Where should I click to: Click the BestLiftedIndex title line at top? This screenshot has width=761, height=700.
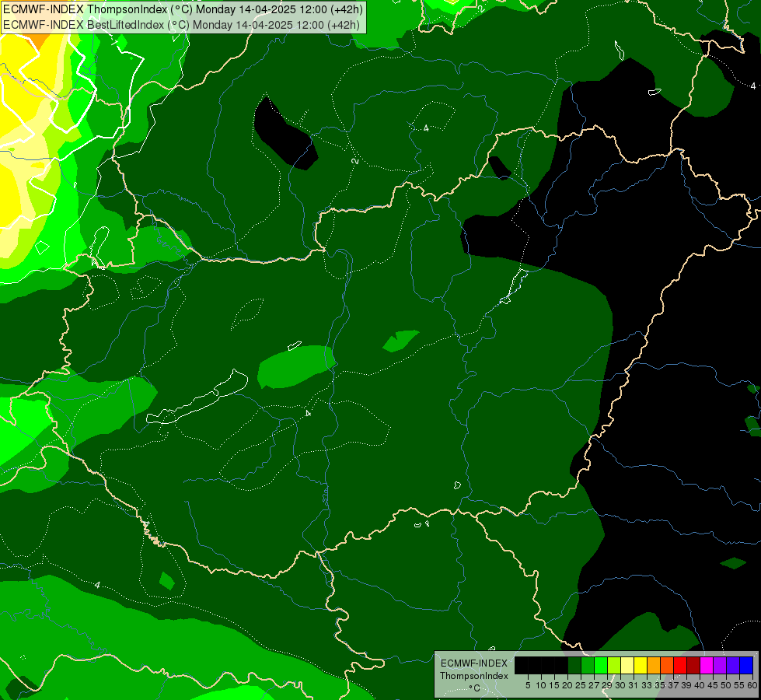(x=182, y=24)
